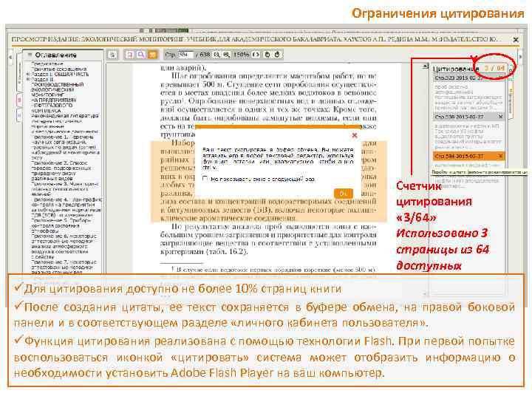
Task: Click the red bookmark side tab icon
Action: (x=19, y=100)
